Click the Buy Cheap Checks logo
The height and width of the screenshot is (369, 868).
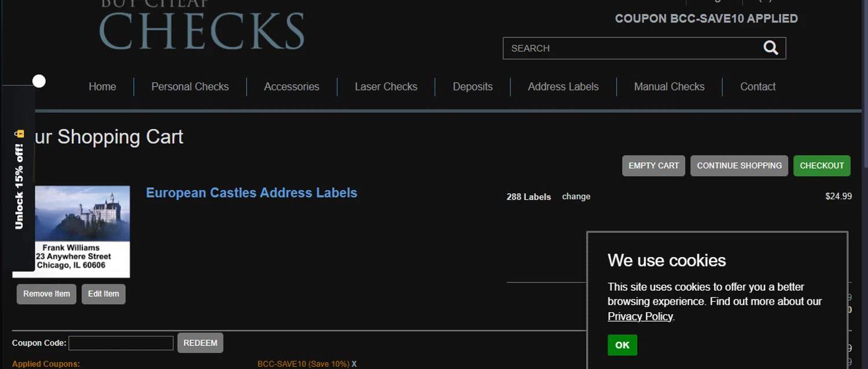(x=202, y=25)
